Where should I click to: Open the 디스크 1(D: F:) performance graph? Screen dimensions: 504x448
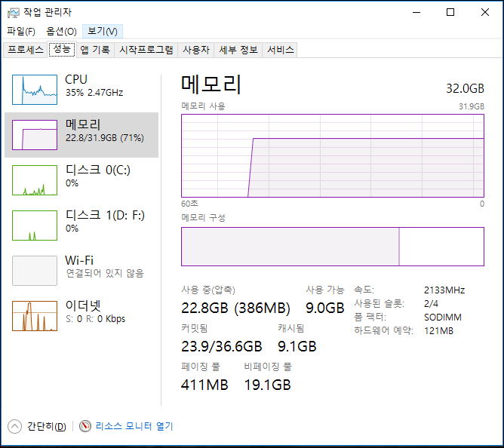(35, 226)
